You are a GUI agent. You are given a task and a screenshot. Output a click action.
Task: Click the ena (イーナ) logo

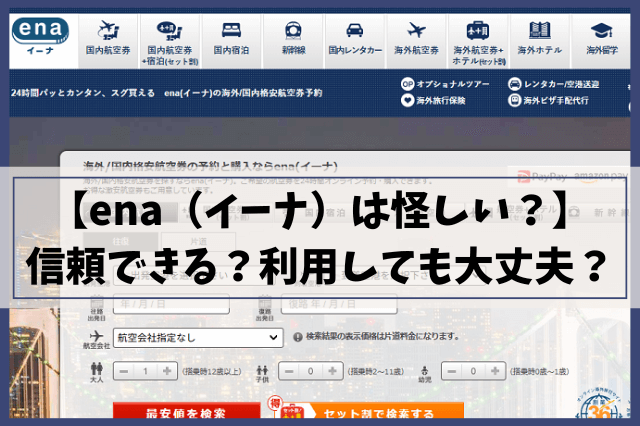(x=40, y=36)
